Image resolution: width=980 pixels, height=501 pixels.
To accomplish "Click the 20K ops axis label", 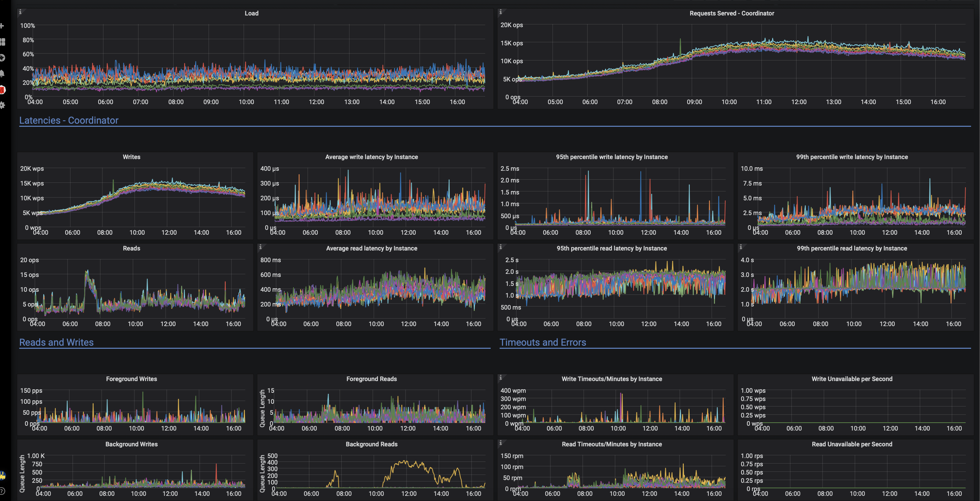I will coord(512,25).
